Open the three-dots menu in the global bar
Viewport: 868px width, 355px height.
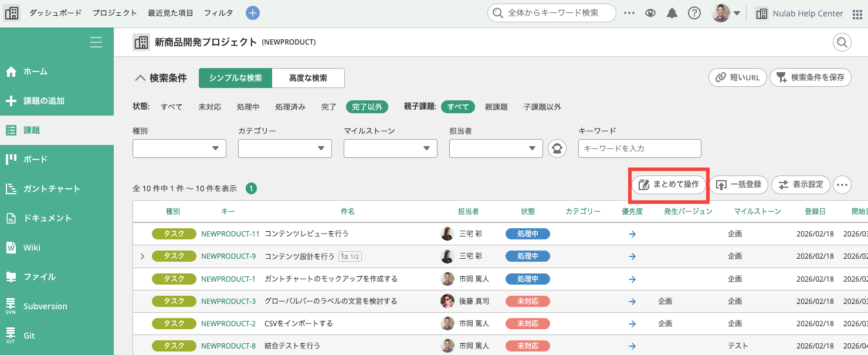pyautogui.click(x=629, y=13)
